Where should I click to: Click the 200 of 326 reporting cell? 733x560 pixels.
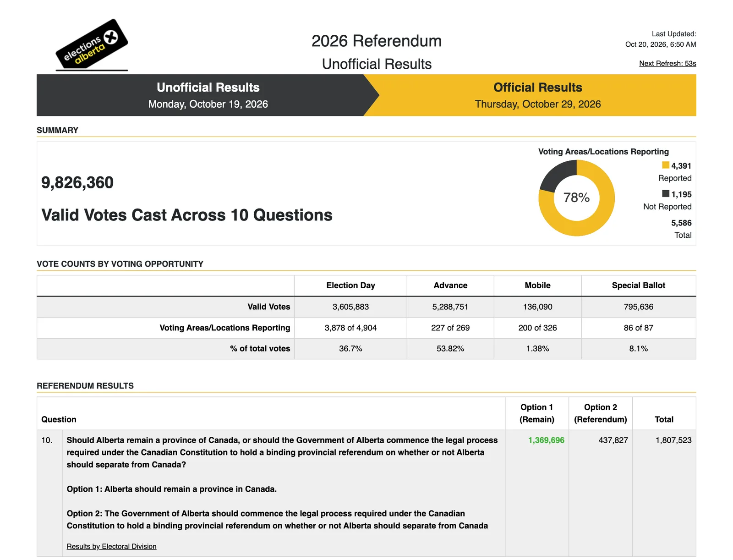click(537, 328)
